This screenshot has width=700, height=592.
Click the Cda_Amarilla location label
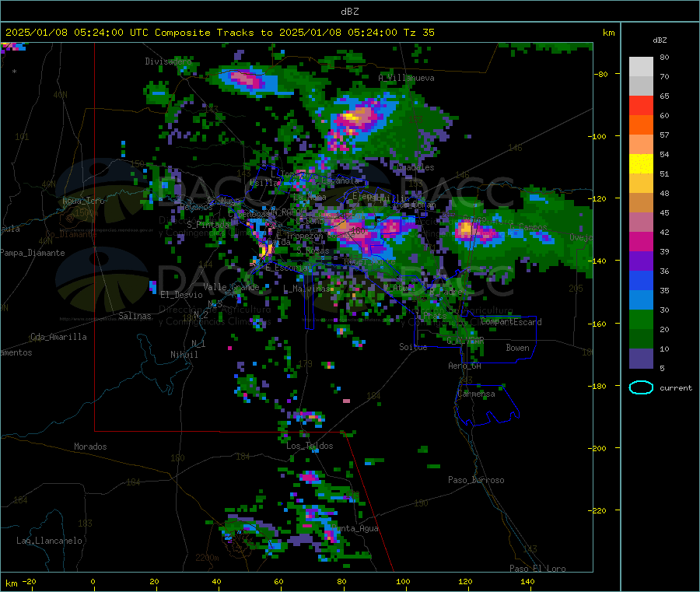pyautogui.click(x=58, y=337)
